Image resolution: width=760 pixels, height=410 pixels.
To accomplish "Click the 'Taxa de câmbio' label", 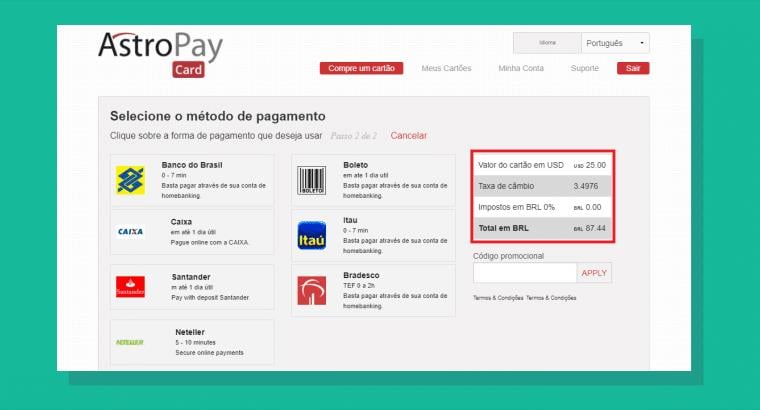I will 506,186.
